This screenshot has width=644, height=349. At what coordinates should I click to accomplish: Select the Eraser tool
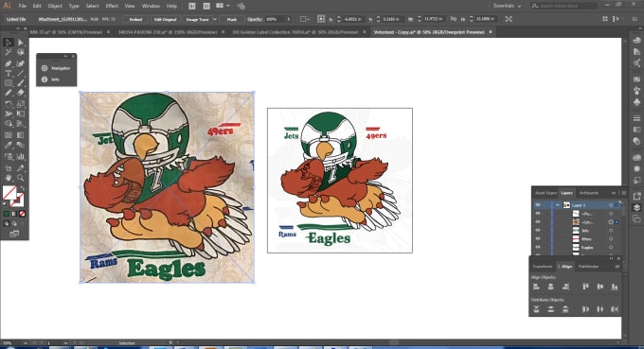(x=21, y=93)
